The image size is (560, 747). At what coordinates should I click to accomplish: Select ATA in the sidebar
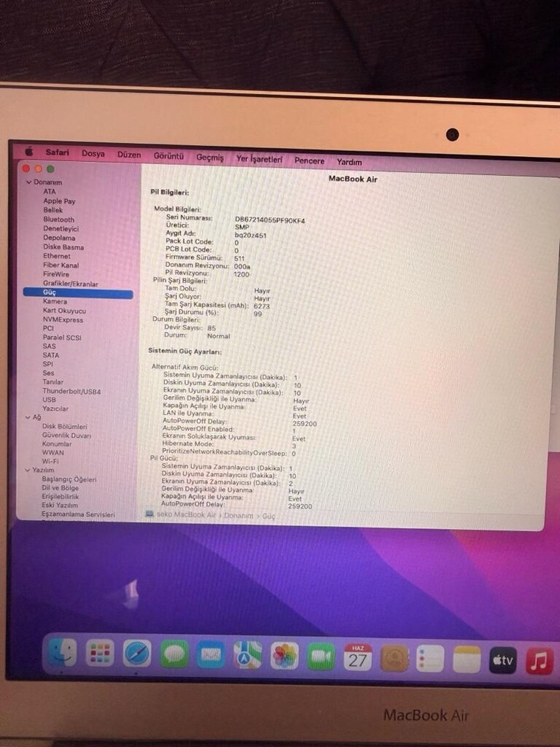coord(50,192)
